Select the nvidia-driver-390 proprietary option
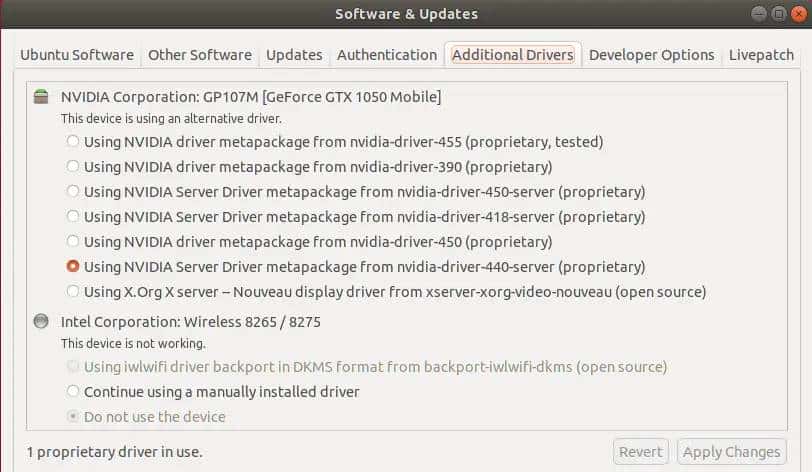The image size is (812, 472). (73, 167)
